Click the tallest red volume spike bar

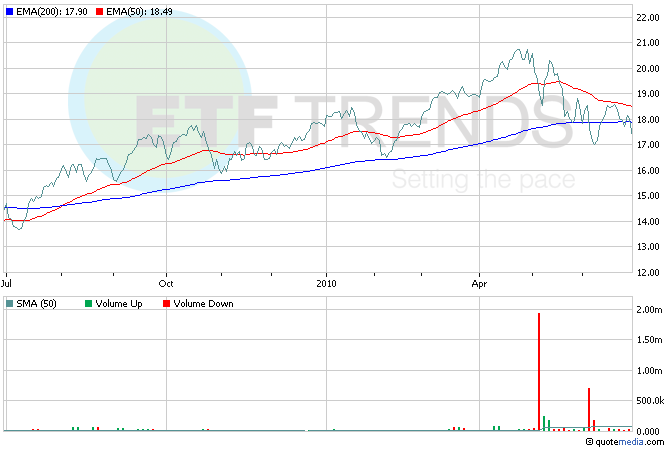click(x=539, y=372)
